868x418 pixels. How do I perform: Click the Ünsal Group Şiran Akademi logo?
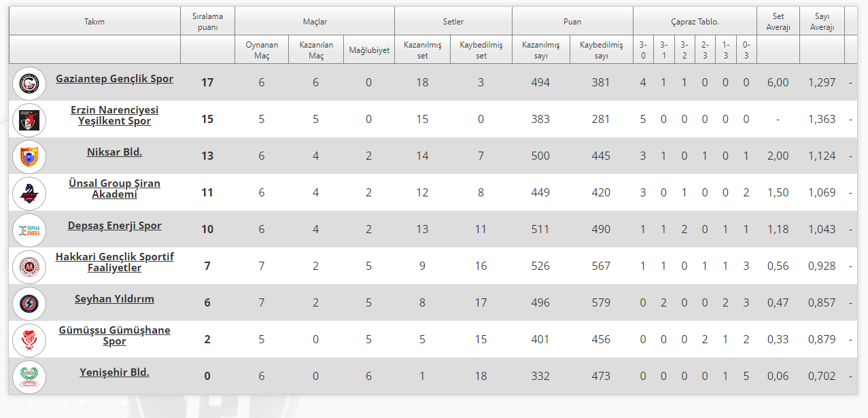pos(29,193)
